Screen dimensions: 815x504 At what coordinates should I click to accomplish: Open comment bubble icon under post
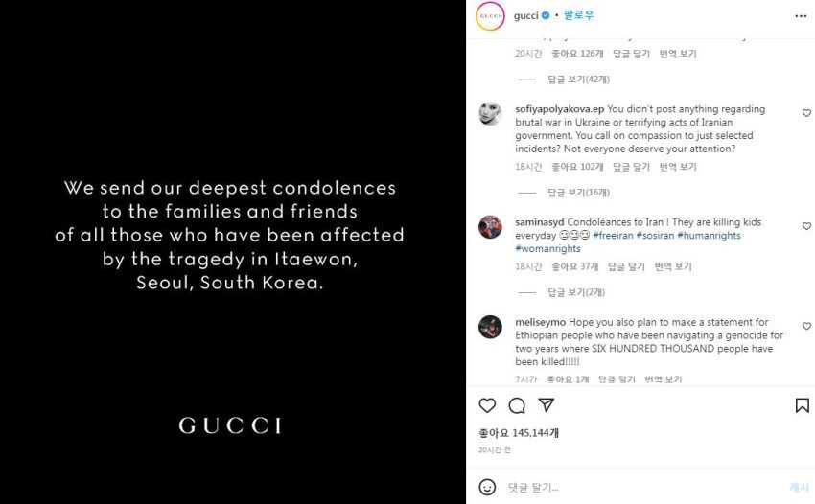(x=517, y=405)
